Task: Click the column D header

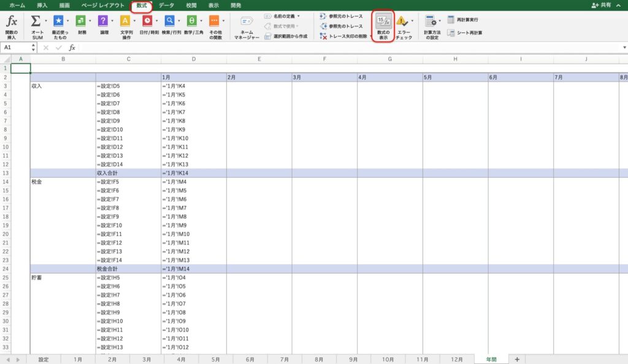Action: (x=193, y=59)
